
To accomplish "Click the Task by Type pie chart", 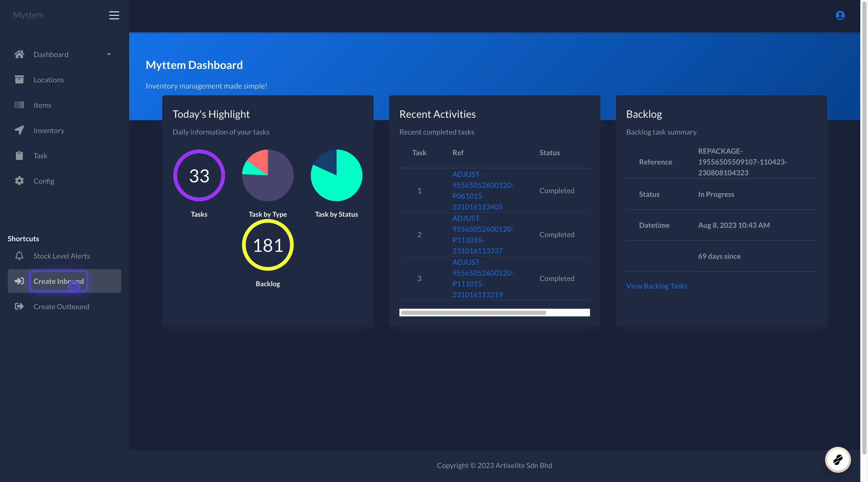I will (268, 175).
